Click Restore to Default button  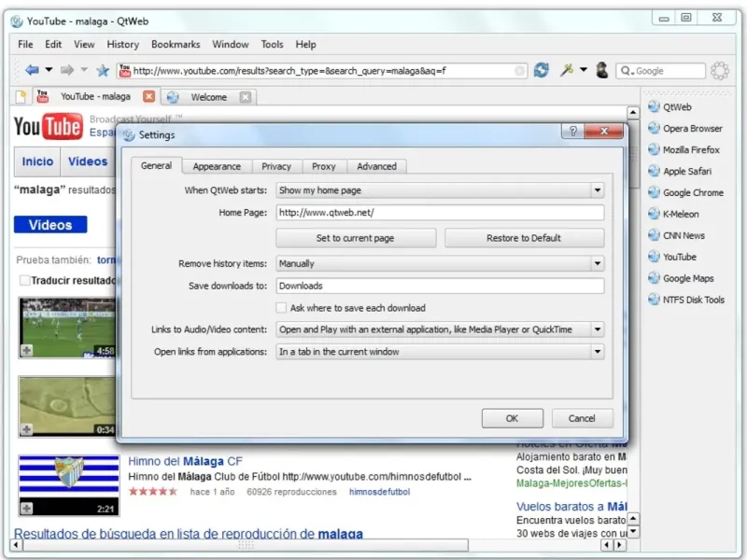524,238
